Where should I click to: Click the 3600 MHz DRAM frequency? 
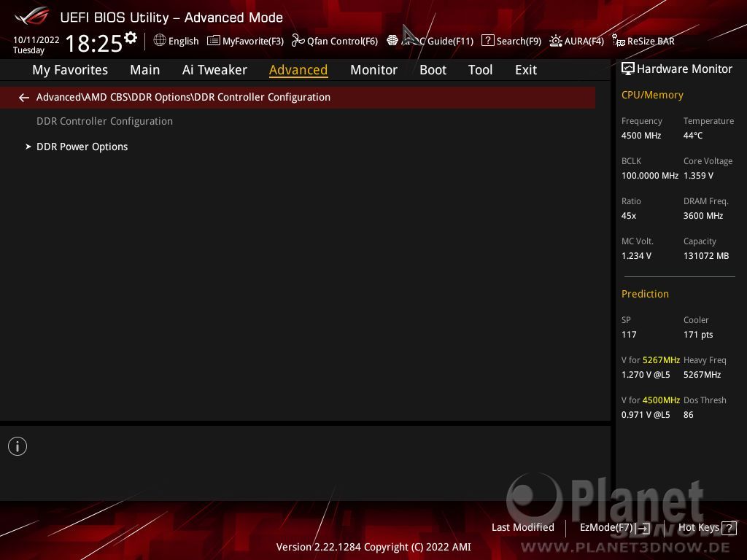[703, 216]
